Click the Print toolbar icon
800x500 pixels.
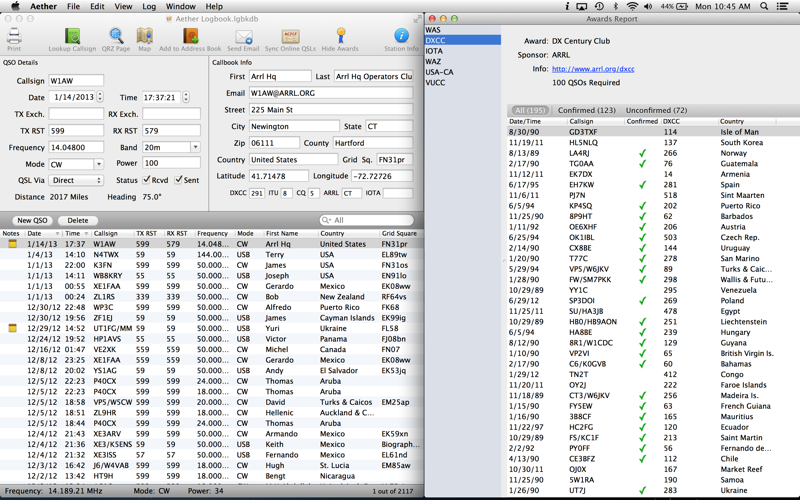[x=14, y=38]
